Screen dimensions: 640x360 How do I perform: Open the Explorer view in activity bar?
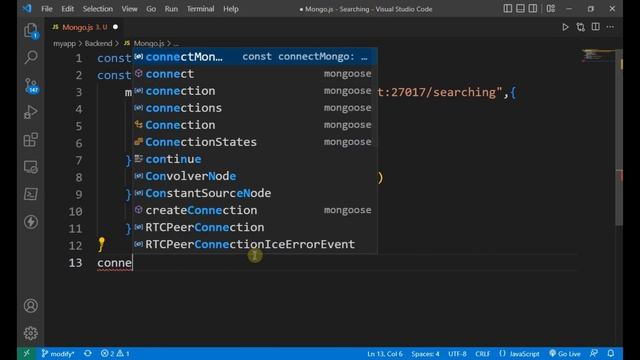pos(31,30)
